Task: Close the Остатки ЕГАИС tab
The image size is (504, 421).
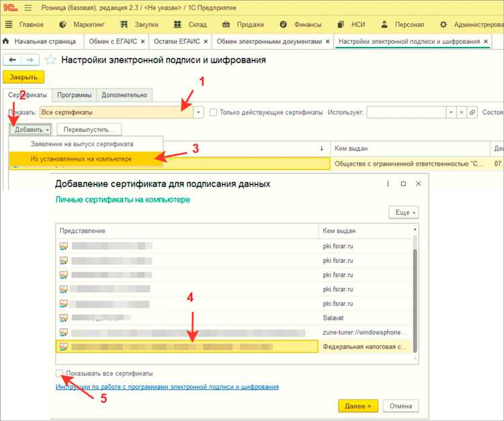Action: pos(206,42)
